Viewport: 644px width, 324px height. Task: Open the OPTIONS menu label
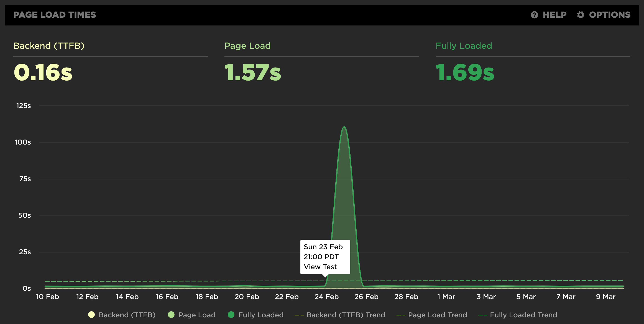coord(610,15)
